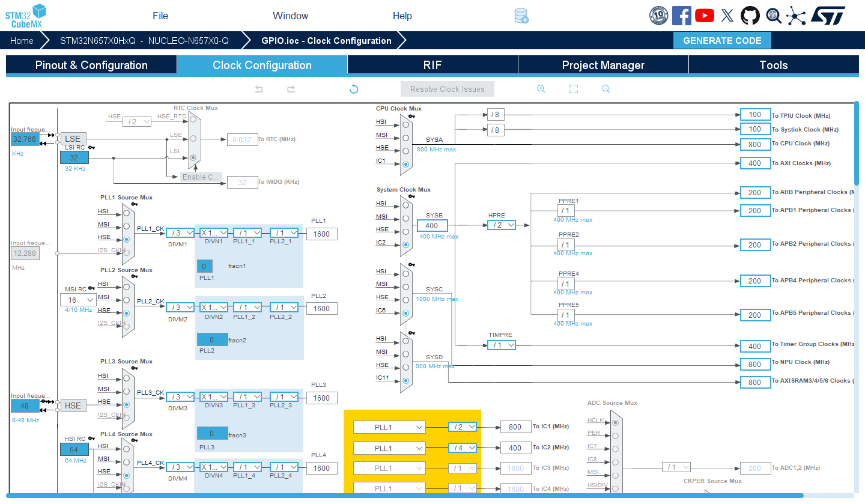Open the YouTube icon link
865x504 pixels.
coord(704,16)
